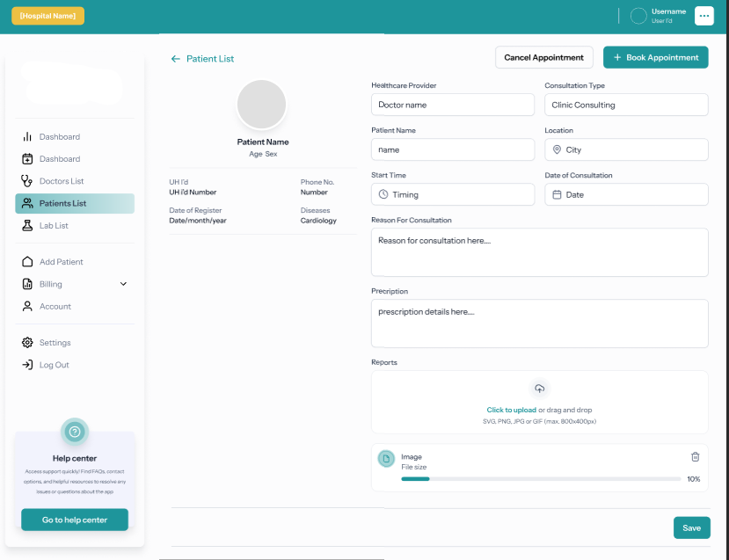Click the cloud upload icon in Reports
Viewport: 729px width, 560px height.
540,389
